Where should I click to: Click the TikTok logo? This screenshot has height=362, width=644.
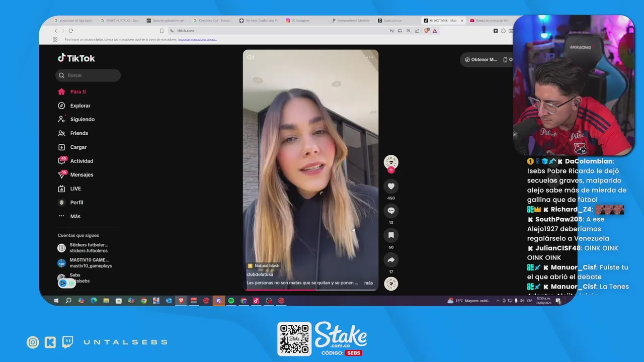point(76,58)
